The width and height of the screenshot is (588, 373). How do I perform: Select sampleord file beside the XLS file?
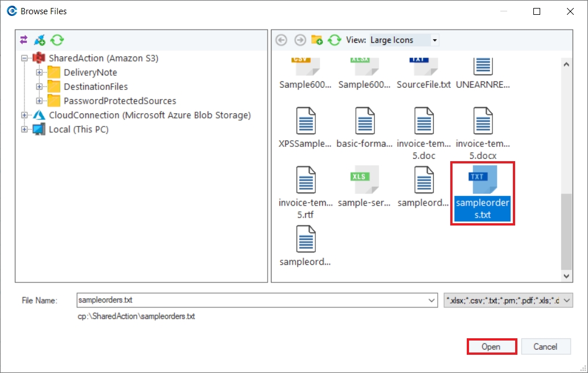[423, 187]
